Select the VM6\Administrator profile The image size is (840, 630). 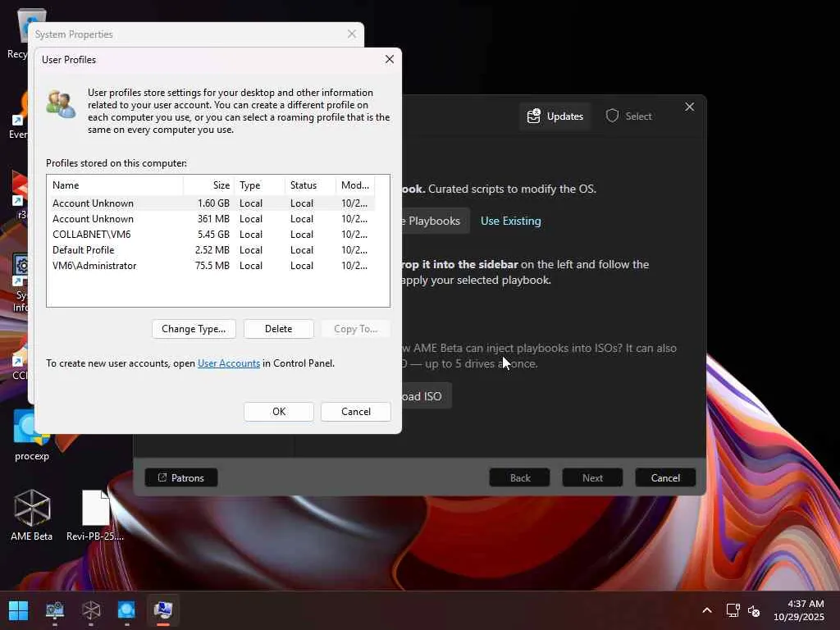[211, 265]
